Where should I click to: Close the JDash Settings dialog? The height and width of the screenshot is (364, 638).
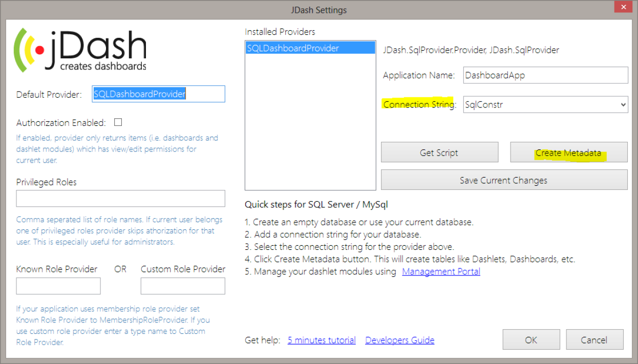[623, 8]
